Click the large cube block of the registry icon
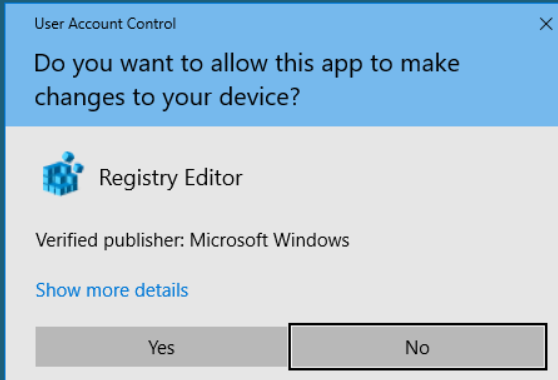 (60, 179)
